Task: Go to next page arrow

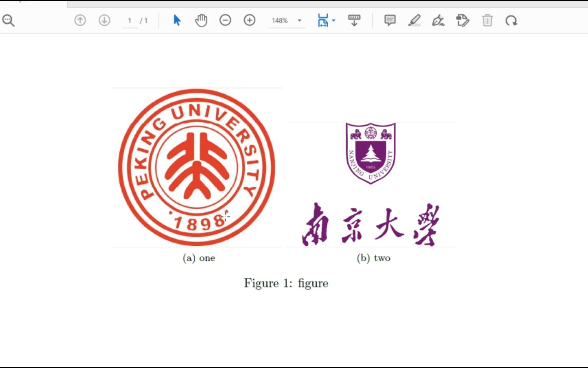Action: (104, 20)
